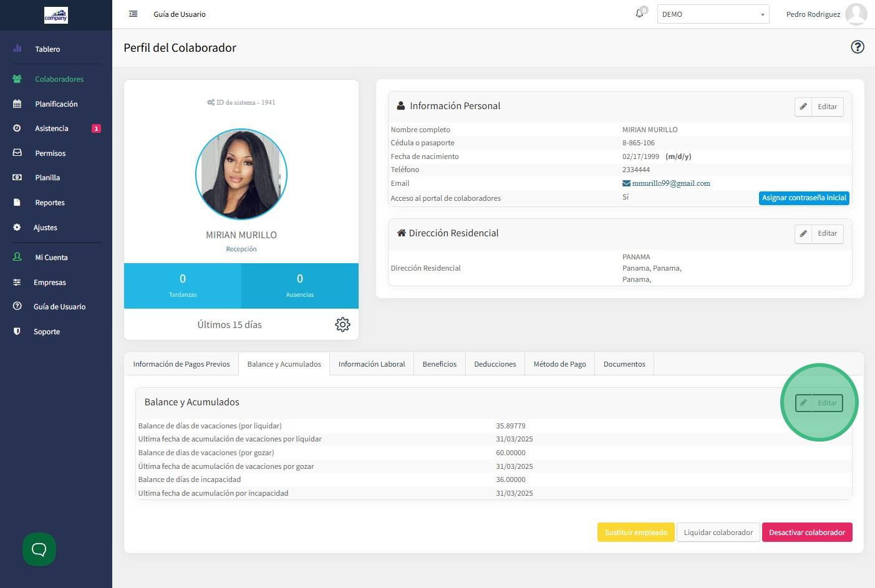
Task: Click Mirian Murillo's profile photo
Action: [x=241, y=175]
